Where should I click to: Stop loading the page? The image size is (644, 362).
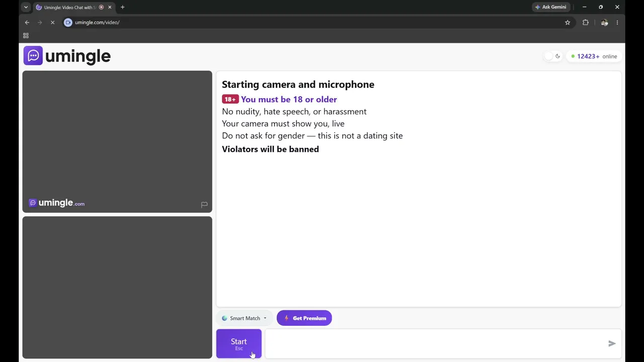tap(52, 23)
